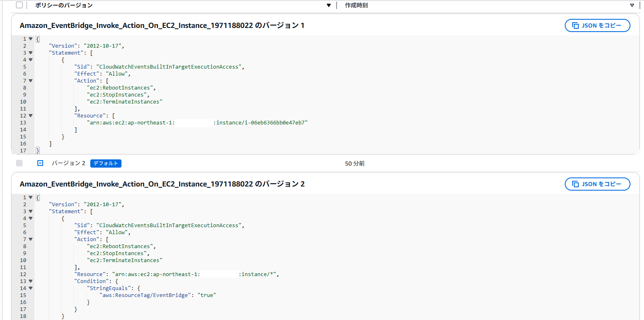Screen dimensions: 644x320
Task: Fold the Resource array on line 12 of version 1
Action: click(31, 116)
